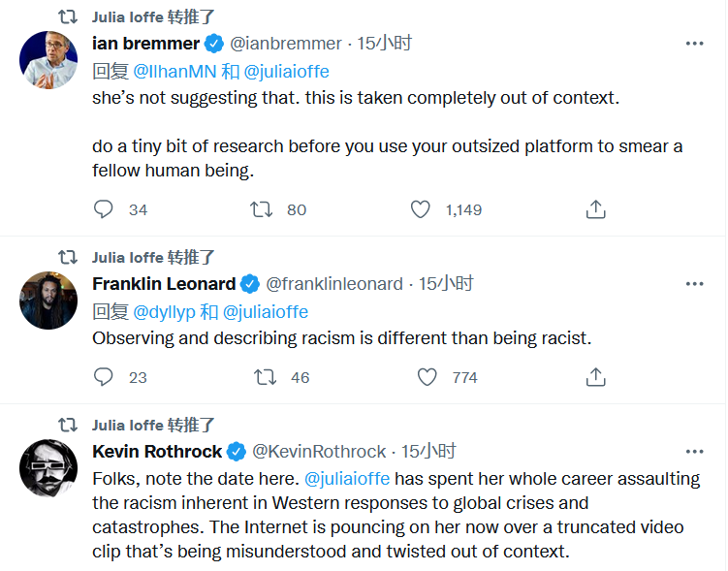Open more options on Kevin Rothrock's tweet

coord(694,452)
